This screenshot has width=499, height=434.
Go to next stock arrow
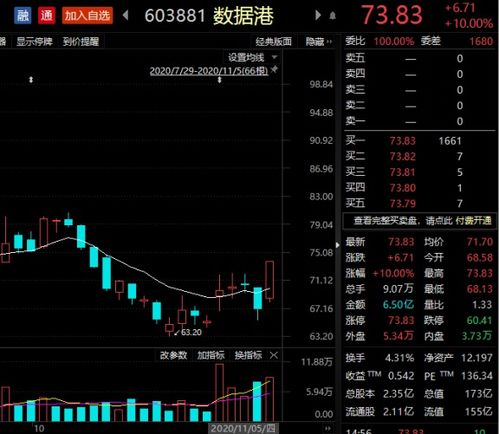[318, 15]
